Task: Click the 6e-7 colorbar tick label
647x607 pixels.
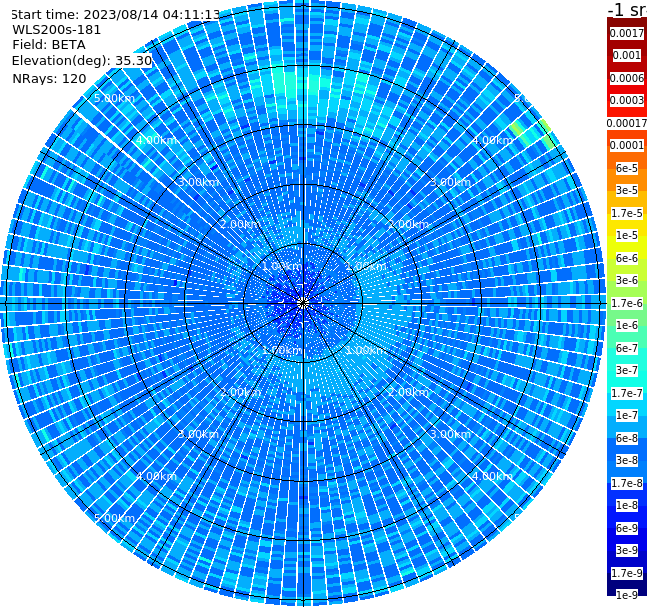Action: 626,348
